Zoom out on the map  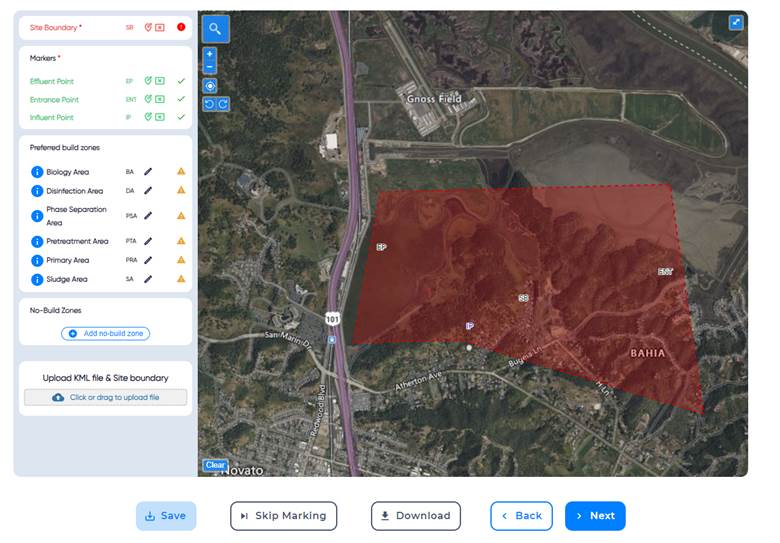[x=210, y=67]
